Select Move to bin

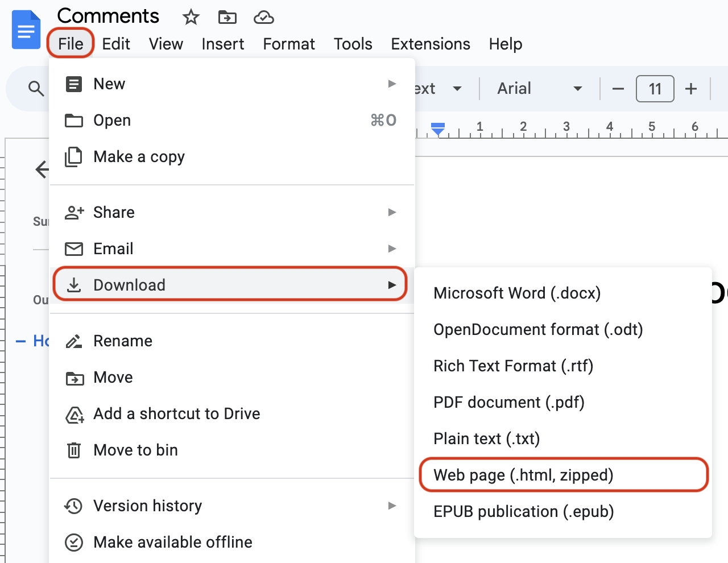232,450
